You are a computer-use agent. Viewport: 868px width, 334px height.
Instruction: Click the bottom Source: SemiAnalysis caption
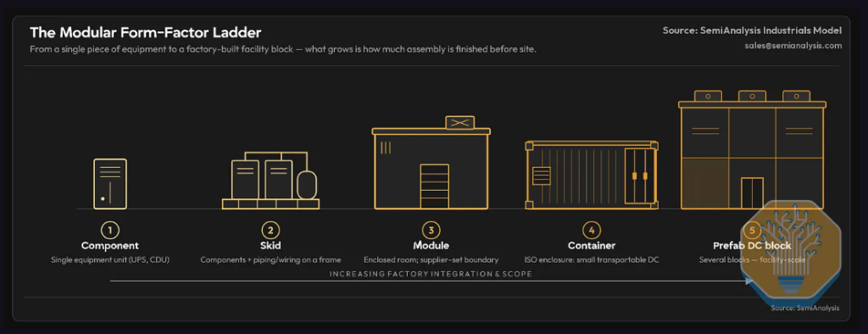pyautogui.click(x=805, y=308)
